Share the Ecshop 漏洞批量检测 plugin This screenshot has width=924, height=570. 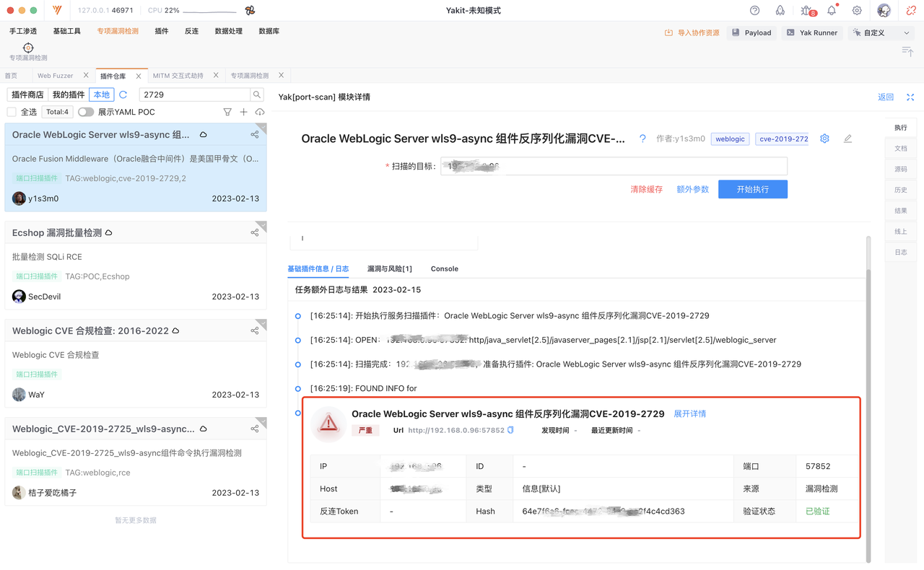pyautogui.click(x=255, y=232)
